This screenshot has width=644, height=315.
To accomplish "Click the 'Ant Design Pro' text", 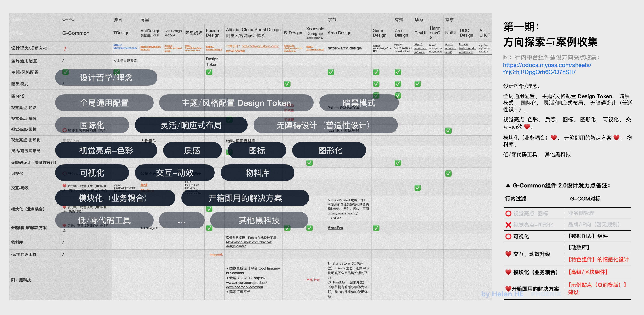I will [x=150, y=228].
